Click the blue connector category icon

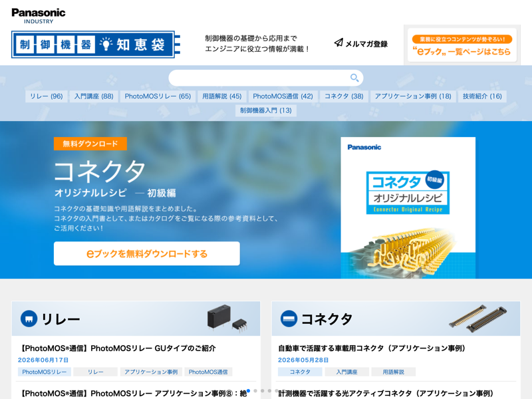click(289, 319)
